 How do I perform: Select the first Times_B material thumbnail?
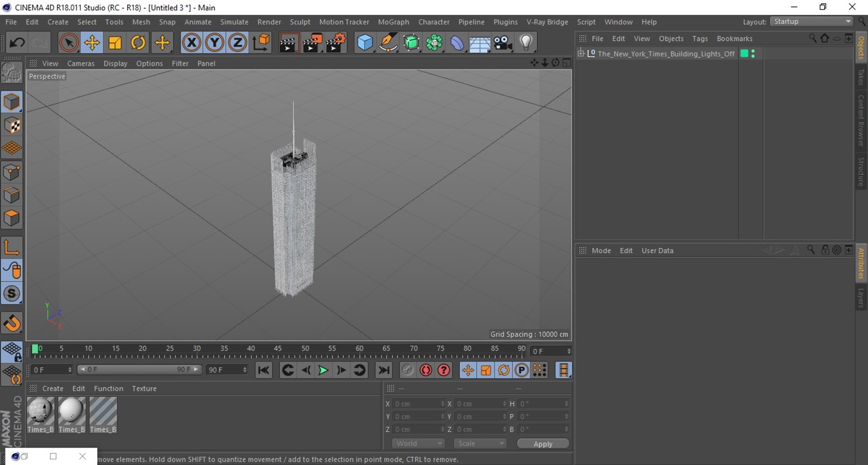(41, 411)
